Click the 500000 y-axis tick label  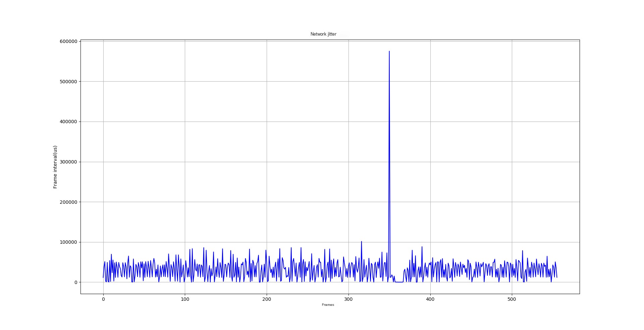click(x=69, y=82)
